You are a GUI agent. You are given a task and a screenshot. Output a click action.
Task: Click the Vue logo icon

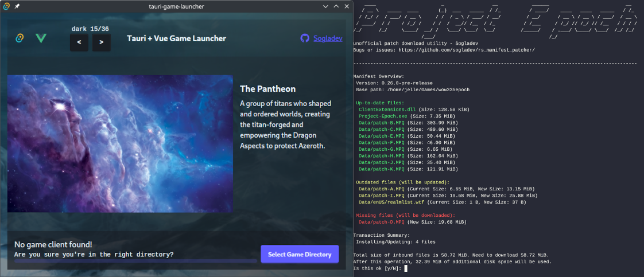[41, 38]
